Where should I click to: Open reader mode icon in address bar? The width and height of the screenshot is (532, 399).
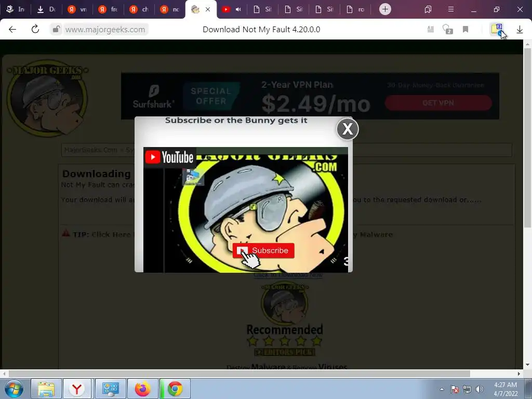[431, 30]
